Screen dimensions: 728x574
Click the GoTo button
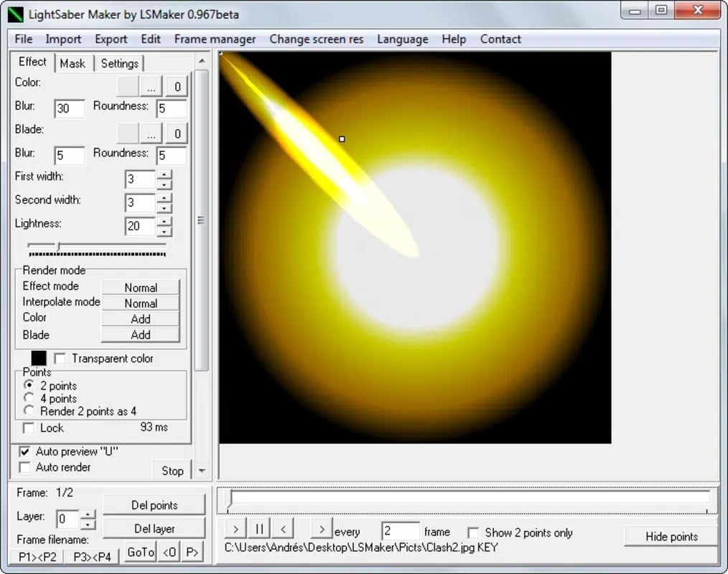(x=141, y=552)
